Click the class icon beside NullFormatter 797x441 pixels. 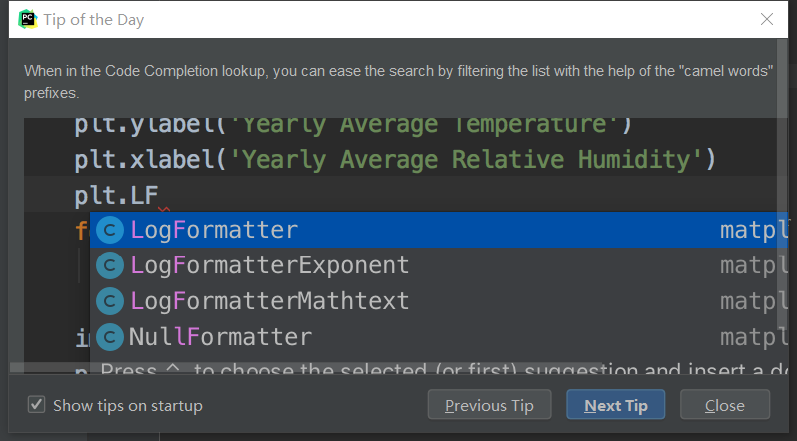click(110, 336)
